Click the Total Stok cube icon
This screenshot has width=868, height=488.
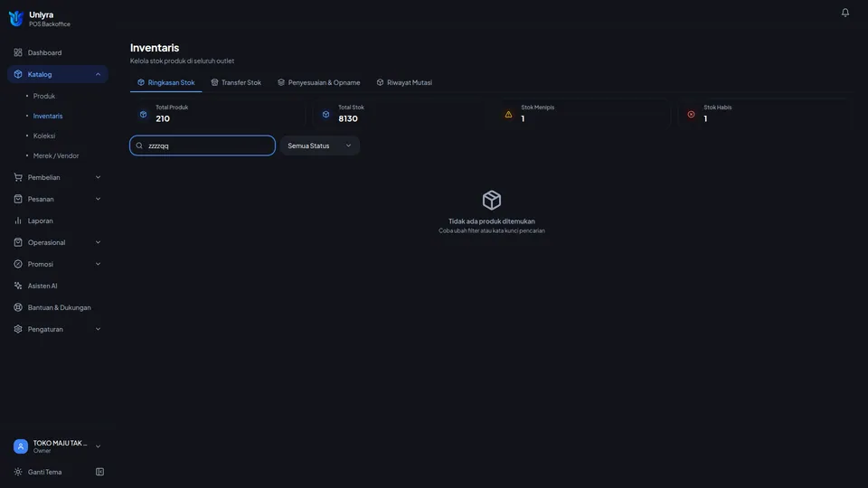point(325,114)
